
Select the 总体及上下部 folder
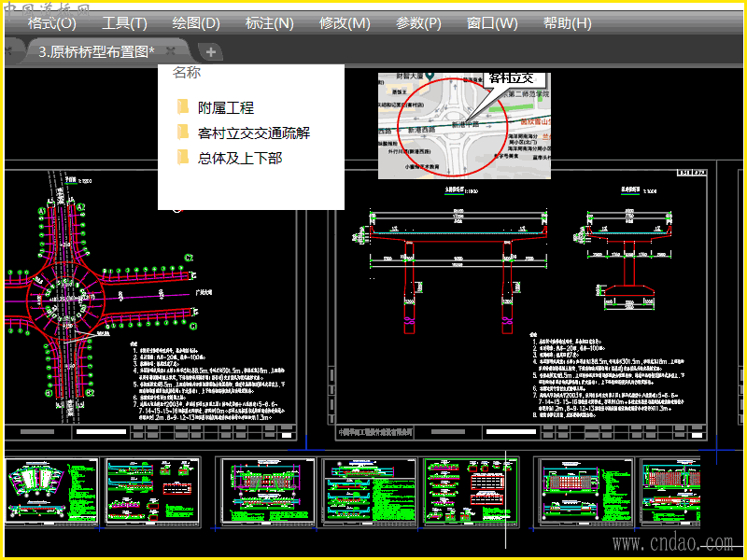(x=240, y=158)
